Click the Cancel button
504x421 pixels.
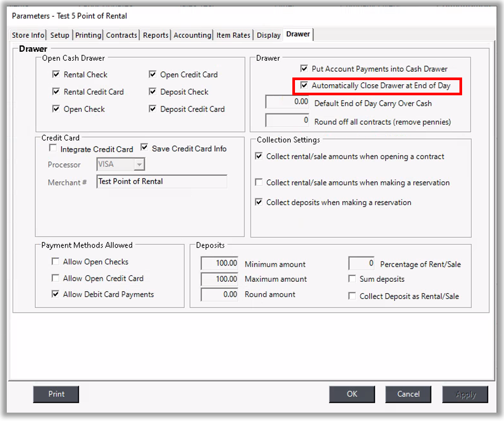point(408,394)
